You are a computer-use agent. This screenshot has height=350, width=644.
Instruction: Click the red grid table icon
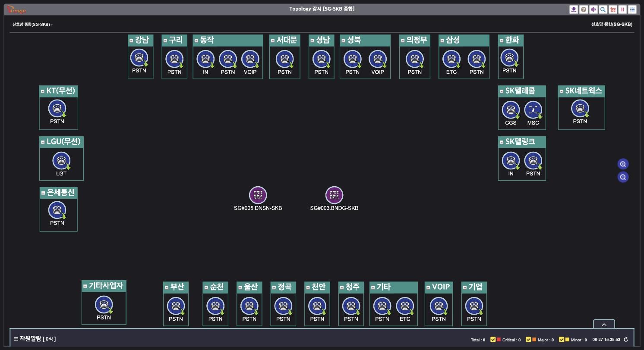pyautogui.click(x=613, y=9)
